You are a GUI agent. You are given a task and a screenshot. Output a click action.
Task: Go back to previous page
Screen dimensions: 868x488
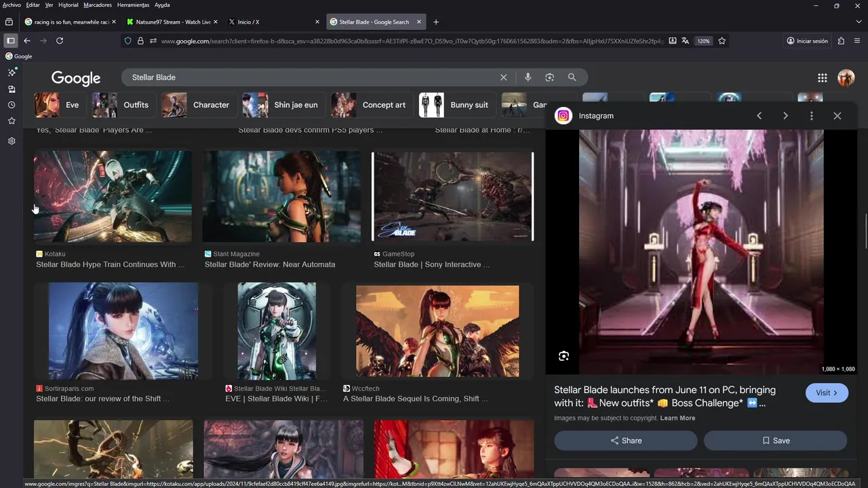pyautogui.click(x=27, y=41)
